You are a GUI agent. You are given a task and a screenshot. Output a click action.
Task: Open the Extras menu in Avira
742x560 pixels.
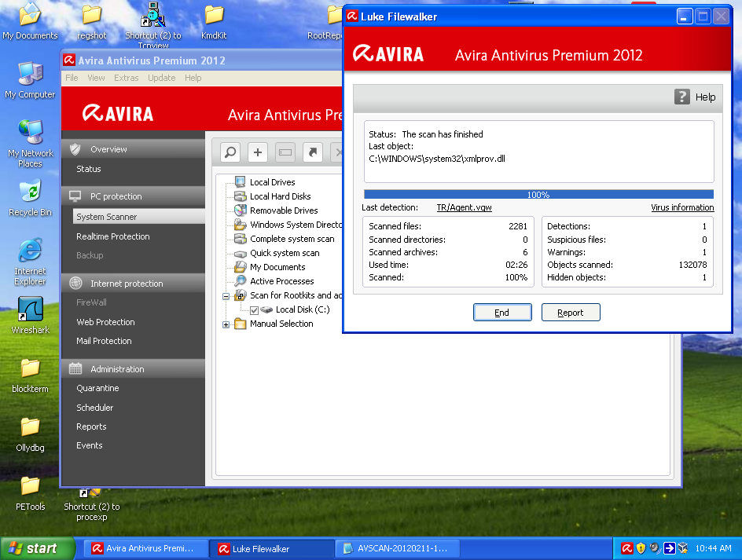[x=127, y=78]
